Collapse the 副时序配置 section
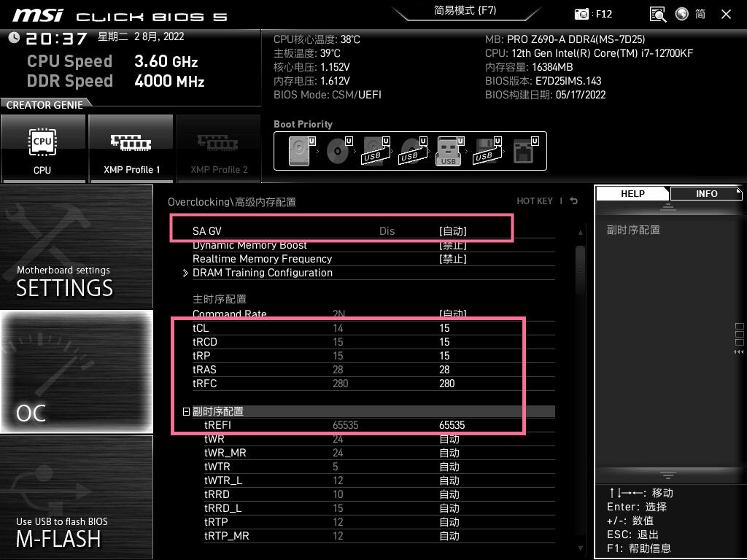747x560 pixels. click(187, 412)
